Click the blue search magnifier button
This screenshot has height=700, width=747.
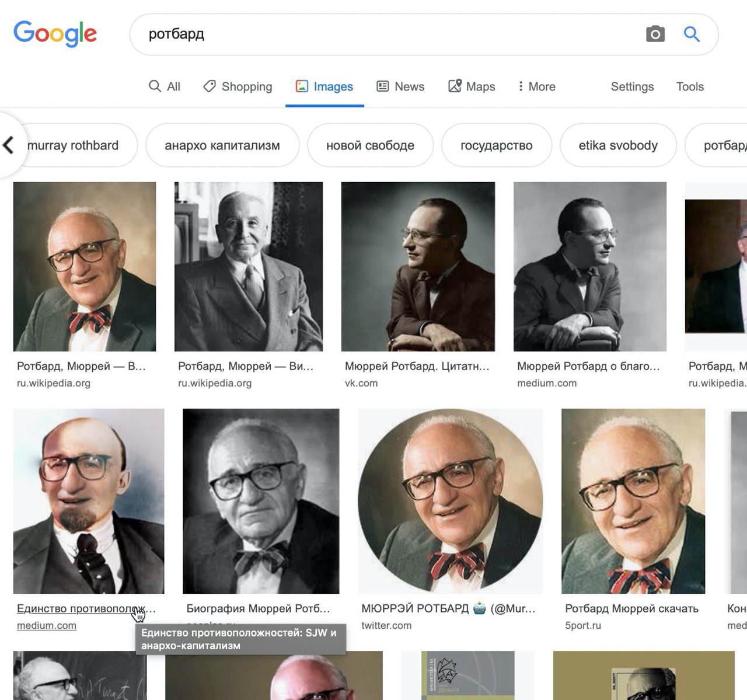[692, 34]
